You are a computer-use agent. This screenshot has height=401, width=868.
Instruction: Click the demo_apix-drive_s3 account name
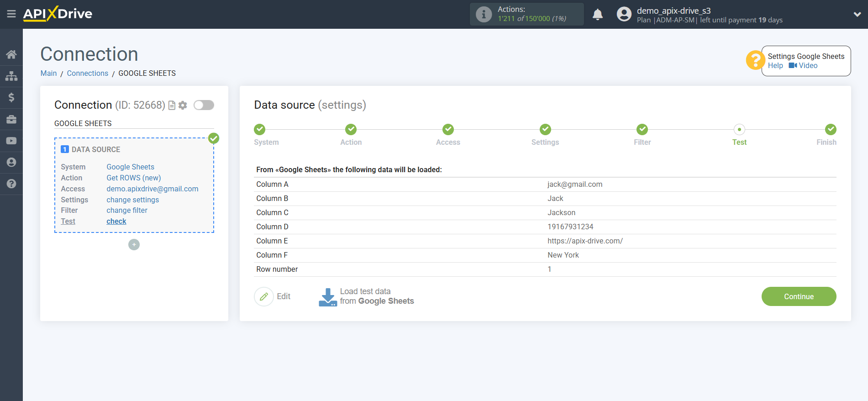[673, 11]
